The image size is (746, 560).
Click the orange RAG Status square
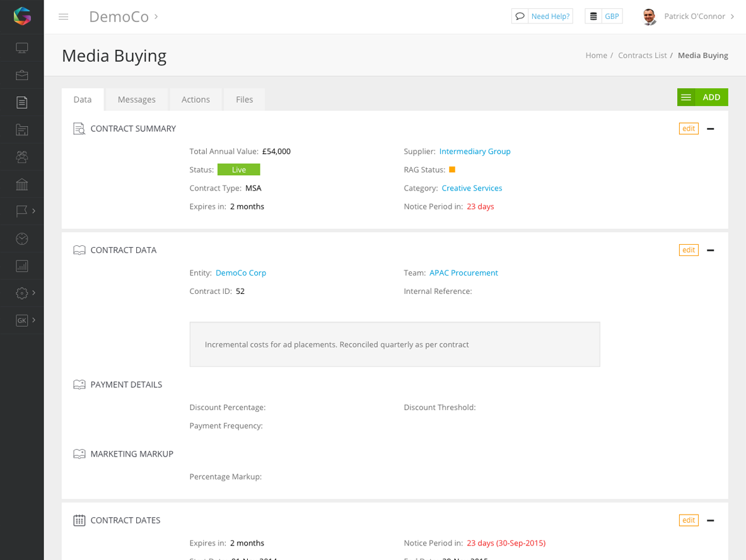[452, 170]
